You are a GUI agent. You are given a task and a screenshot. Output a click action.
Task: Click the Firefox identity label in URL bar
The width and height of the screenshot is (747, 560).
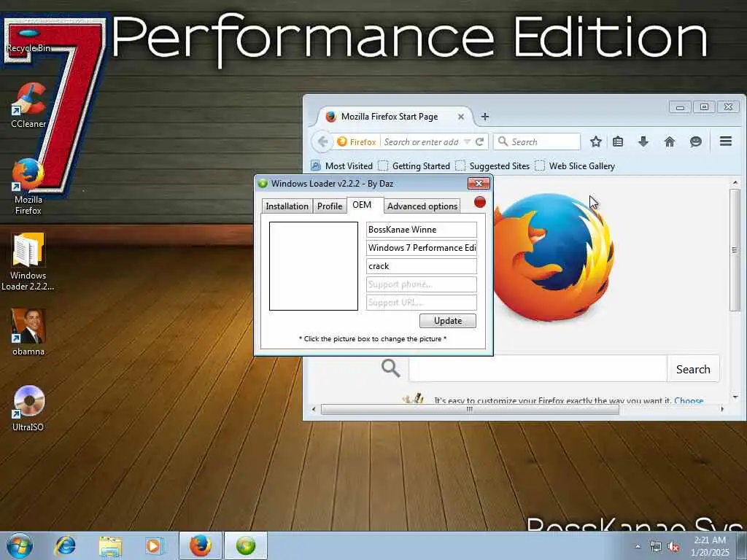[357, 142]
